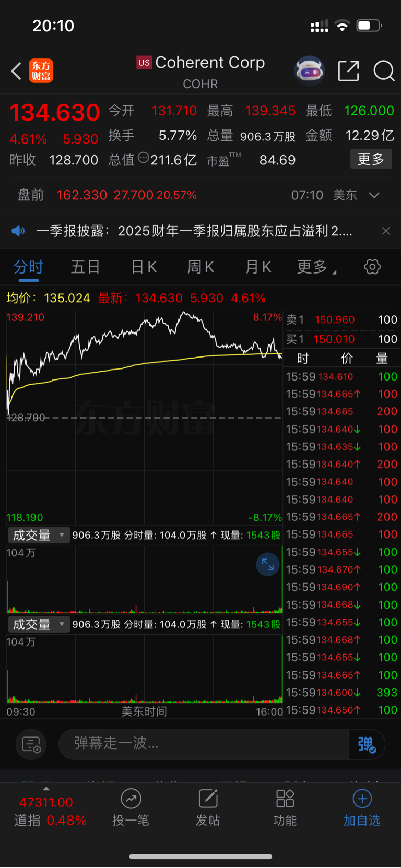This screenshot has width=401, height=868.
Task: Tap the 总值 info face icon
Action: tap(143, 158)
